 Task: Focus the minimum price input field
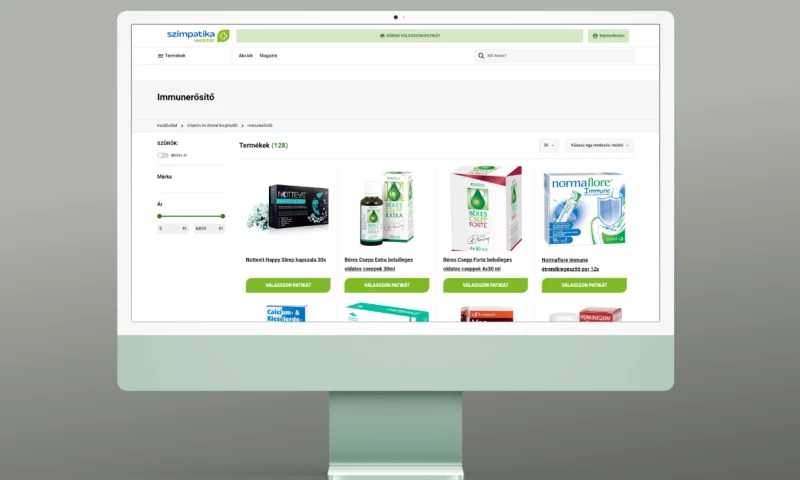[172, 229]
